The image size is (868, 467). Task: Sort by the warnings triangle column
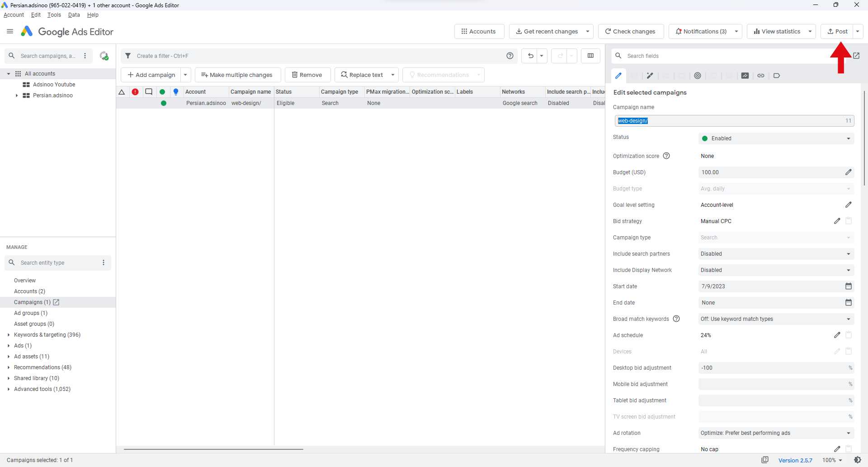click(122, 92)
